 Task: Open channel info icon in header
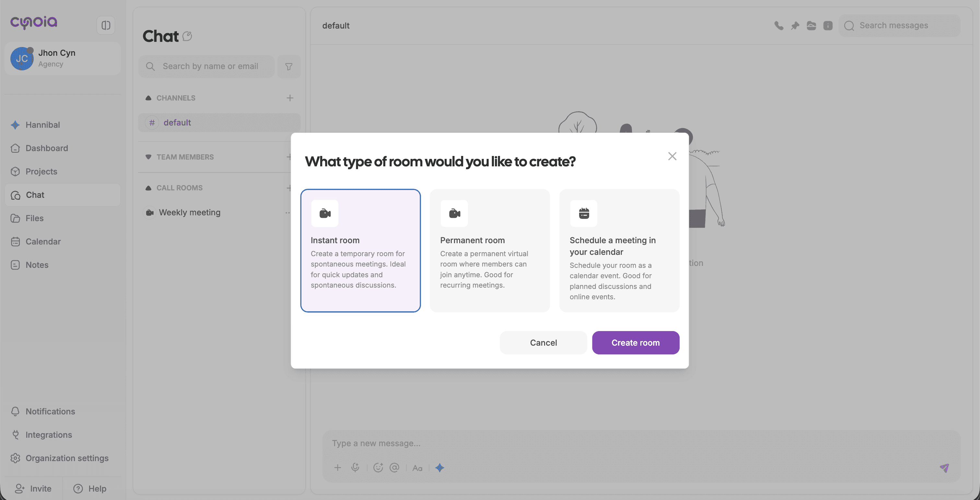(x=828, y=26)
